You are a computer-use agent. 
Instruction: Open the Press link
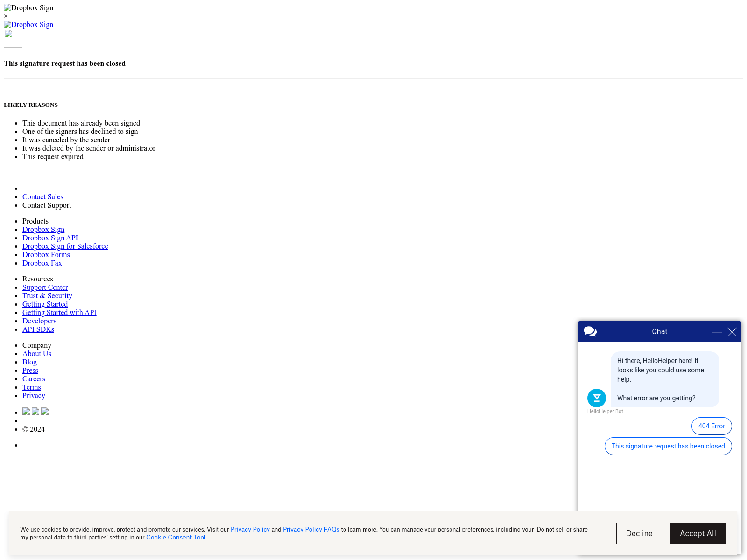30,371
